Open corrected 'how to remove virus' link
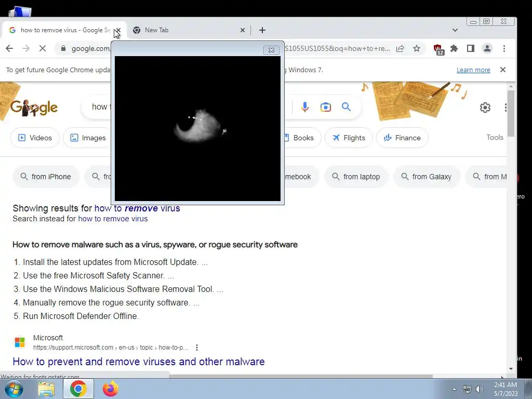Viewport: 532px width, 399px height. point(137,208)
